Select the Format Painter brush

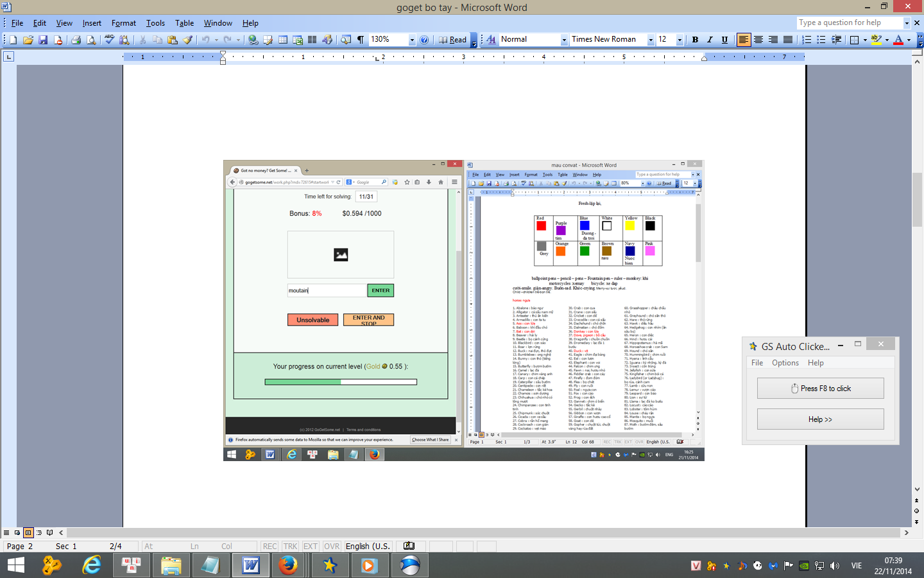click(187, 40)
